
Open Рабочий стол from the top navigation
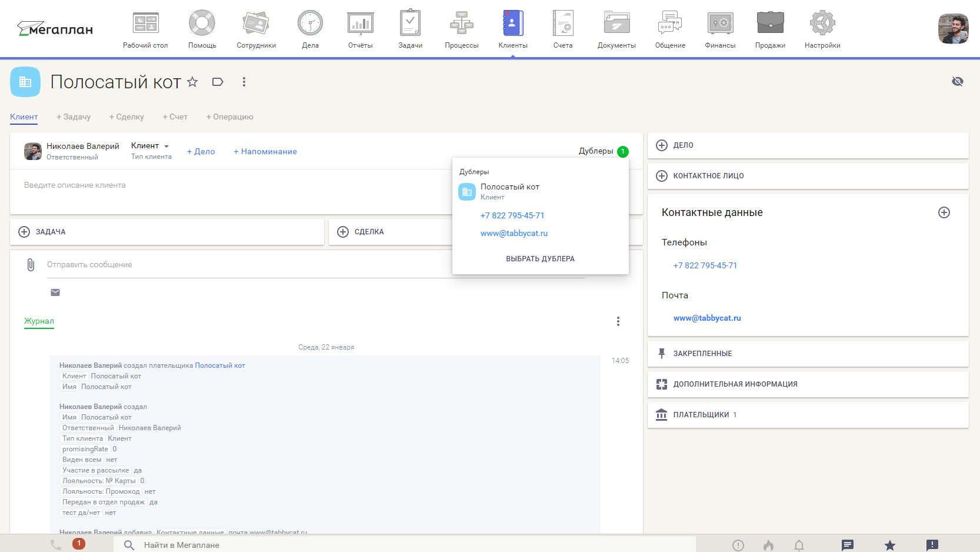pyautogui.click(x=145, y=29)
